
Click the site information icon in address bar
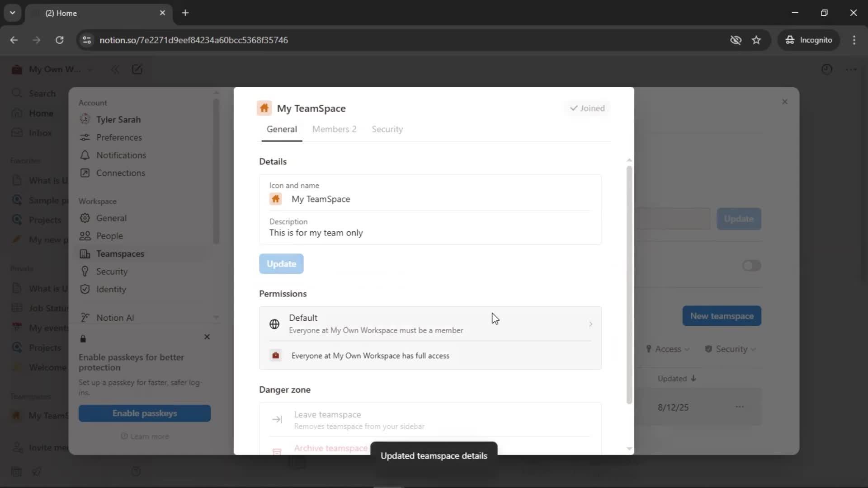click(x=87, y=40)
